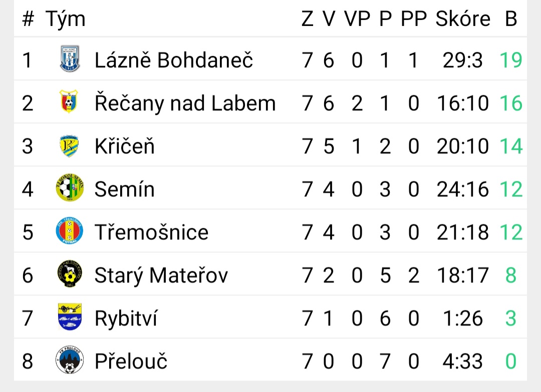Viewport: 541px width, 392px height.
Task: Open the Řečany nad Labem team page
Action: point(185,103)
